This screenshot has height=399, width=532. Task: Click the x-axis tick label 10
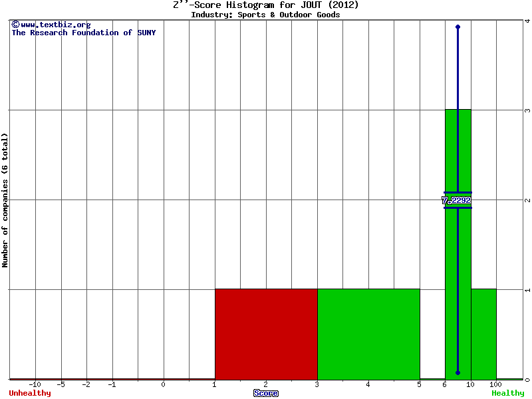(x=470, y=384)
